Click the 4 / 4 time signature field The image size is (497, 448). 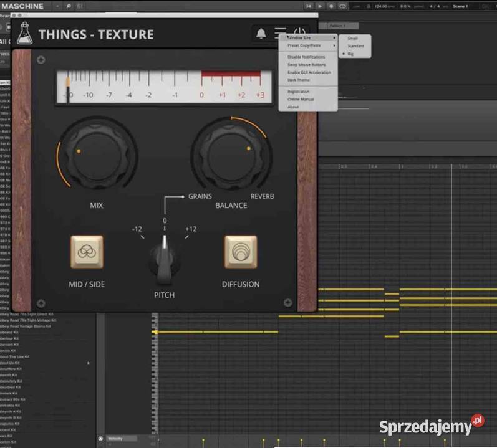click(435, 6)
